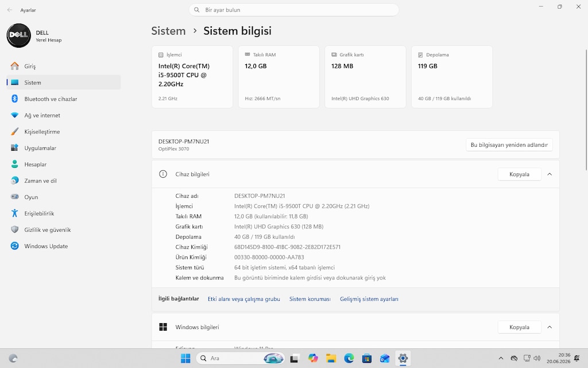Open the Windows Start menu
Viewport: 588px width, 368px height.
185,358
